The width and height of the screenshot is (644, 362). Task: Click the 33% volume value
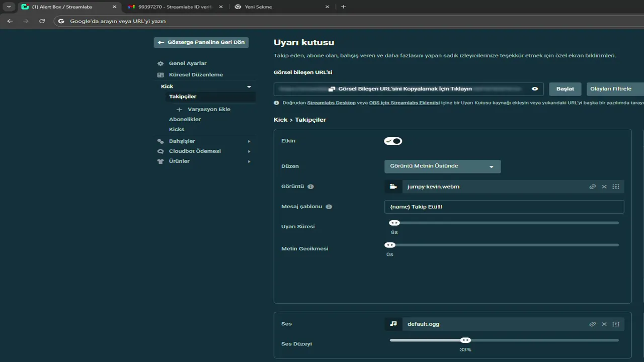(x=465, y=349)
